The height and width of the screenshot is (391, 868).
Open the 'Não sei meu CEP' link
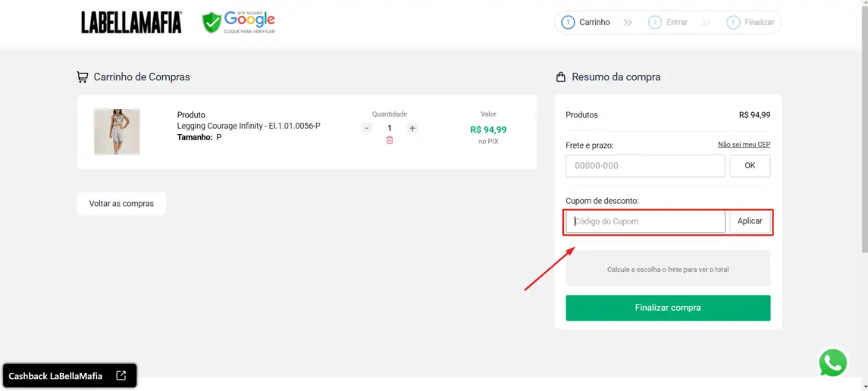click(744, 144)
